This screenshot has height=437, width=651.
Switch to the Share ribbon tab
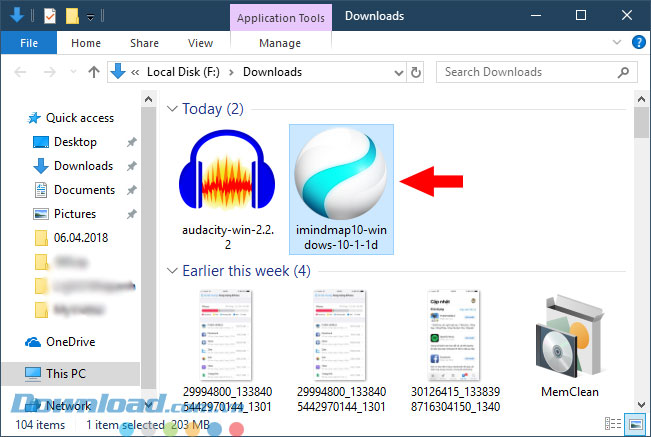tap(144, 43)
